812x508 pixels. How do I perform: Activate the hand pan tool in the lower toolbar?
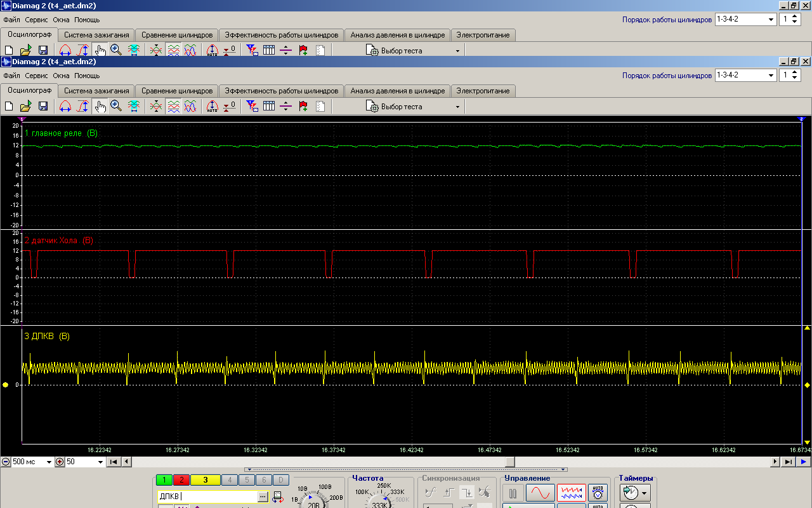100,106
